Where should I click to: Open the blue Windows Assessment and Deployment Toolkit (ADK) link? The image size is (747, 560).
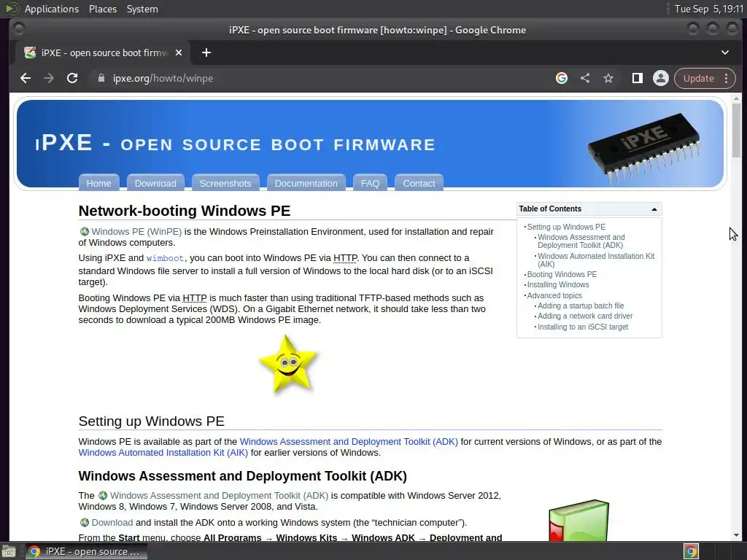[x=349, y=442]
